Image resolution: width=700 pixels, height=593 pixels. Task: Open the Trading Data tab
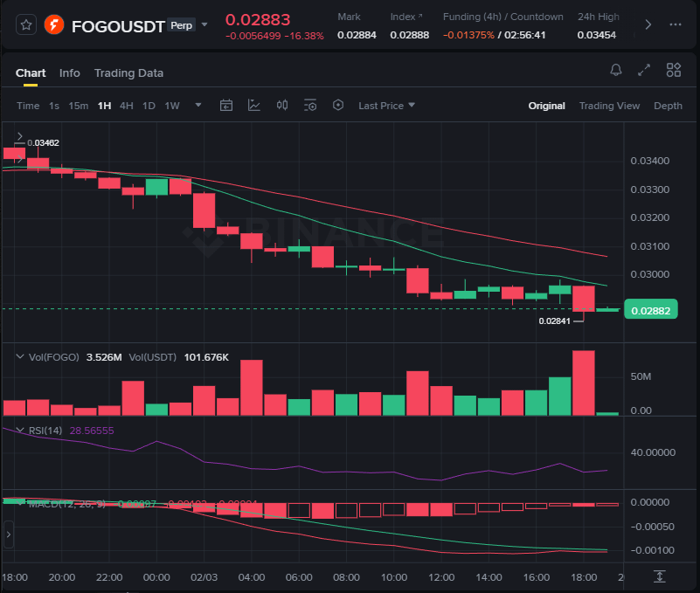coord(128,73)
